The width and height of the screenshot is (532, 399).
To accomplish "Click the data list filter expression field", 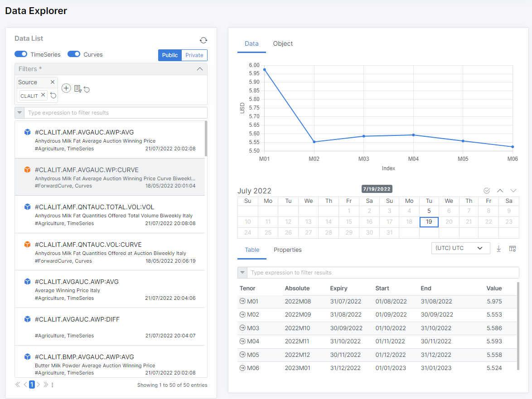I will 116,113.
